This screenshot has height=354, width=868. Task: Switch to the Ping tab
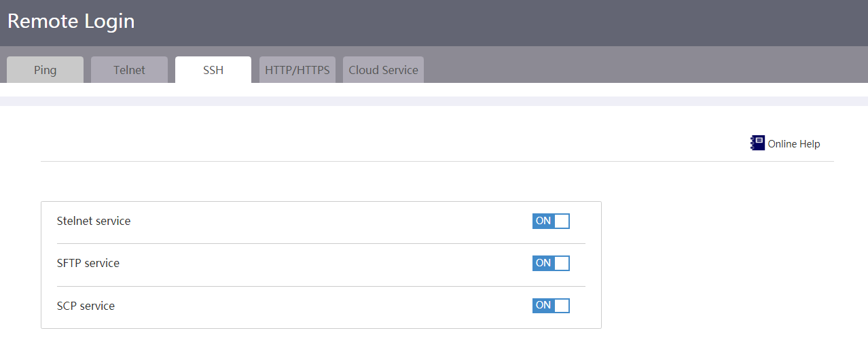(x=45, y=70)
